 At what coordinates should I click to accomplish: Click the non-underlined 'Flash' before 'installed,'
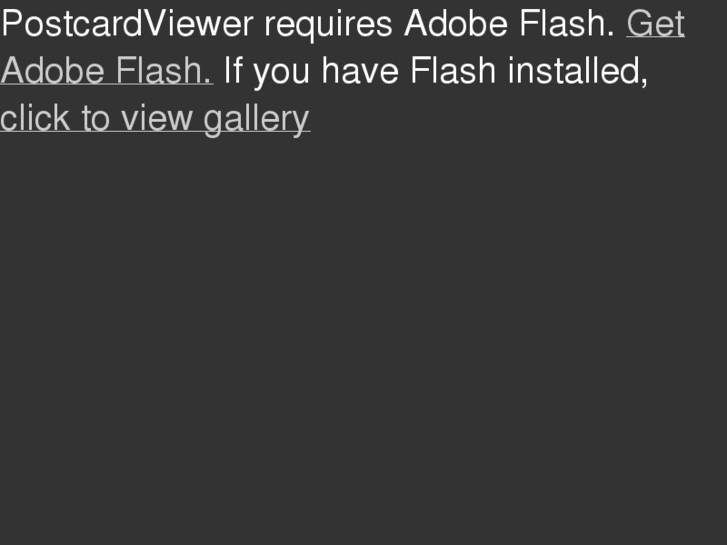pos(453,71)
